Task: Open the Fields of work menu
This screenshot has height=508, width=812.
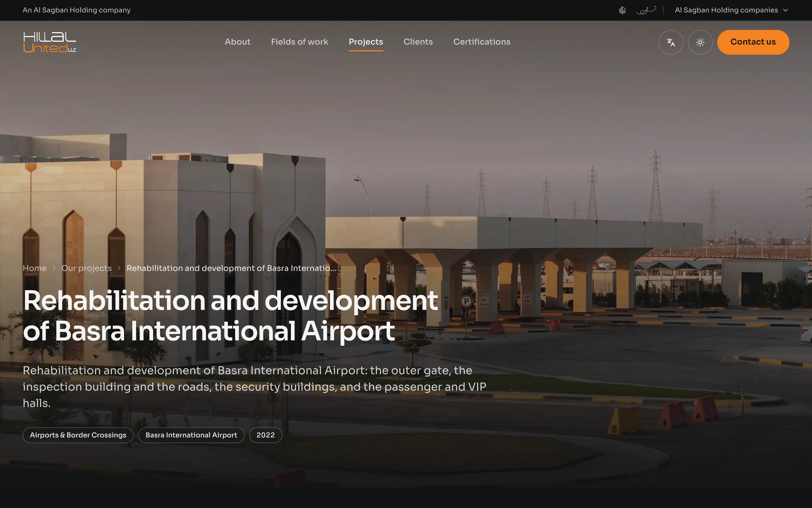Action: click(299, 42)
